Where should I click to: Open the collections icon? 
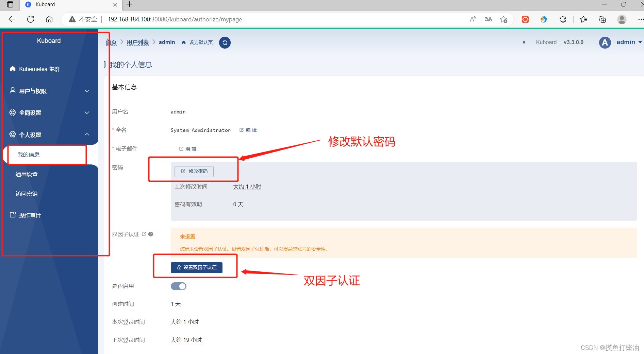pos(602,19)
